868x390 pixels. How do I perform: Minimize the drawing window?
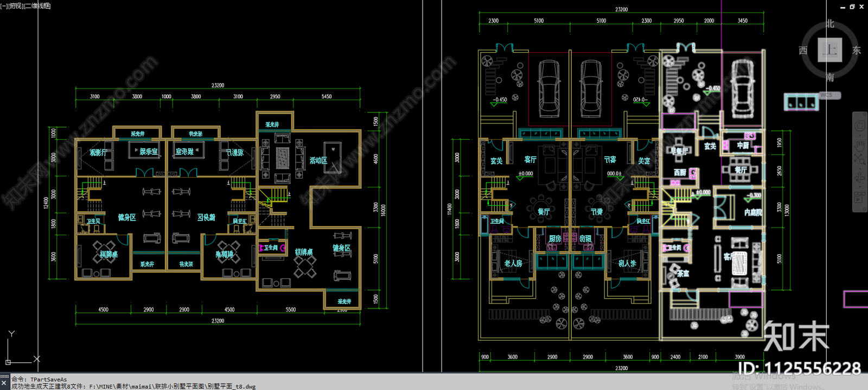(x=843, y=7)
